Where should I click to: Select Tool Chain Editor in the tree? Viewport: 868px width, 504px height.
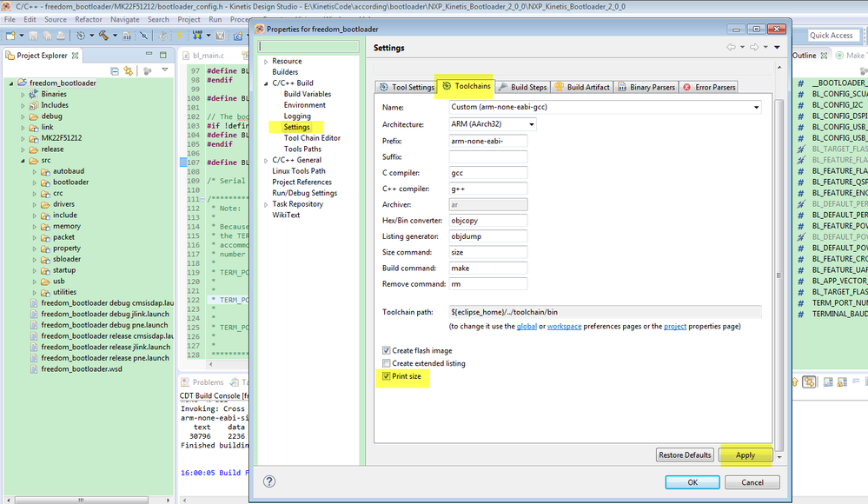point(312,138)
